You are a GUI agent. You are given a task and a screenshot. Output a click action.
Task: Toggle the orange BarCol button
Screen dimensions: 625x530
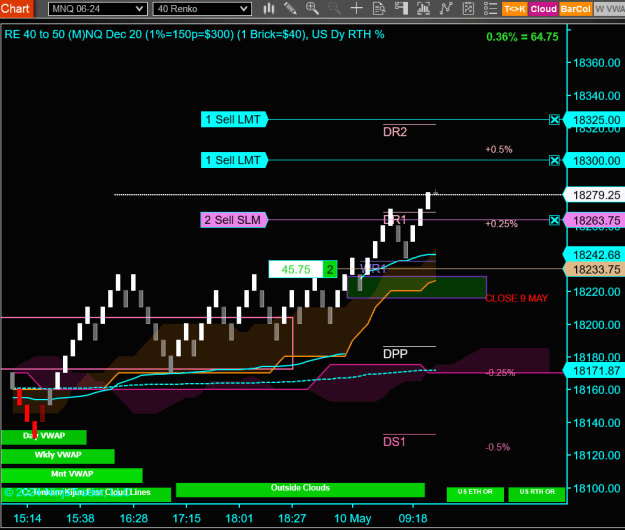coord(575,9)
